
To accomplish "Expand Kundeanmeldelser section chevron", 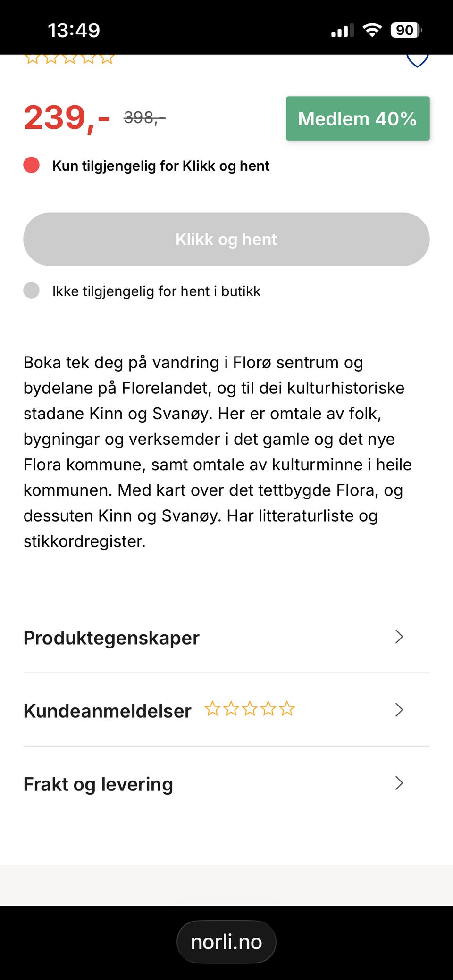I will click(x=399, y=710).
